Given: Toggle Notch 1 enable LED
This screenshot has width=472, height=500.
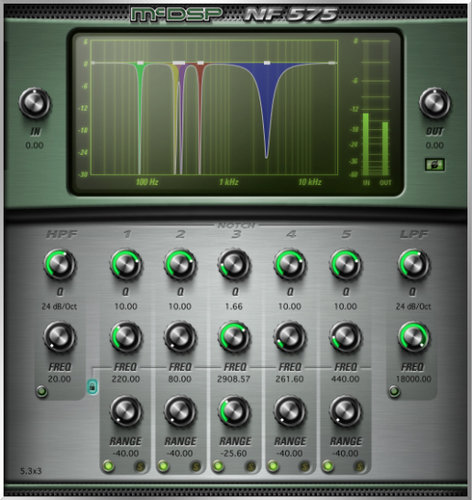Looking at the screenshot, I should click(x=108, y=466).
